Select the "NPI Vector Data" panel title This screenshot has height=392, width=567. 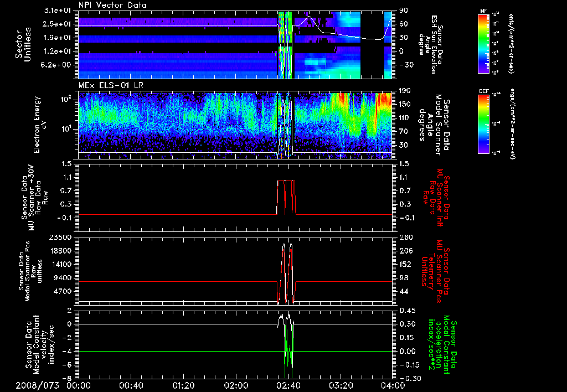coord(112,5)
